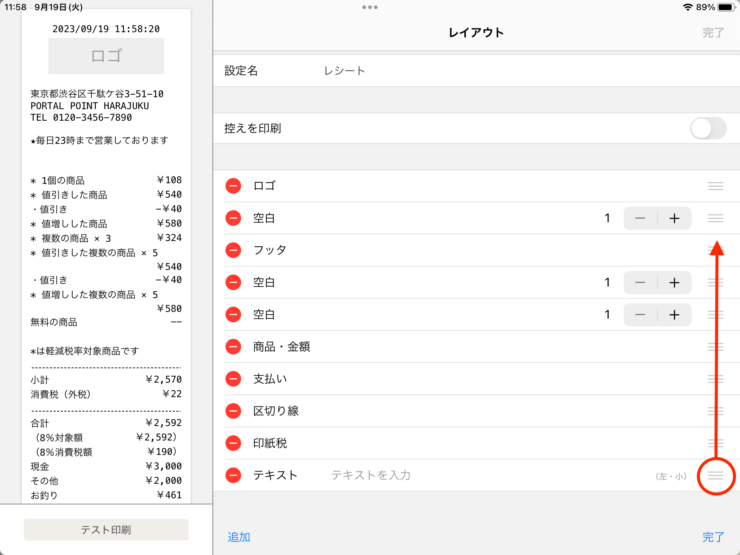Remove the 区切り線 item with red minus
The image size is (740, 555).
click(233, 411)
